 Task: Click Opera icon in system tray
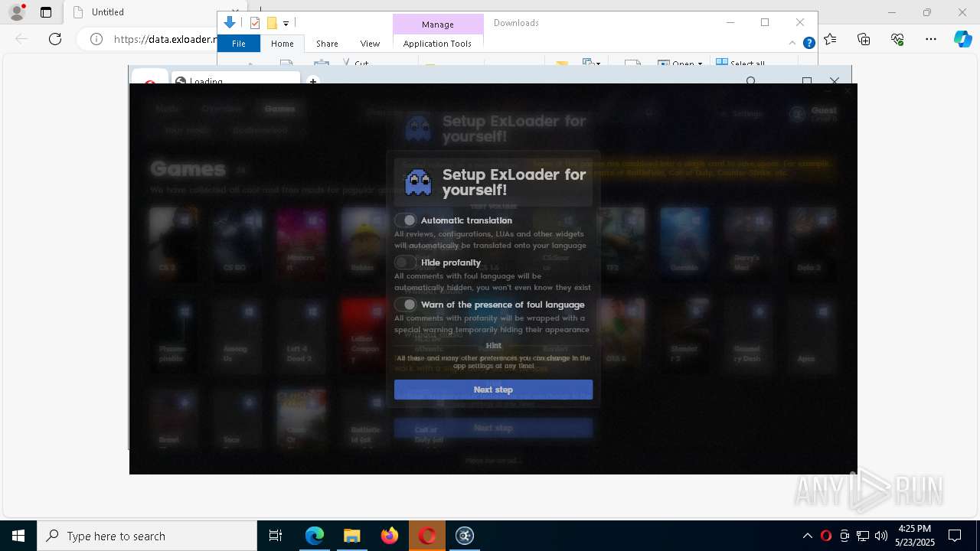(x=826, y=536)
